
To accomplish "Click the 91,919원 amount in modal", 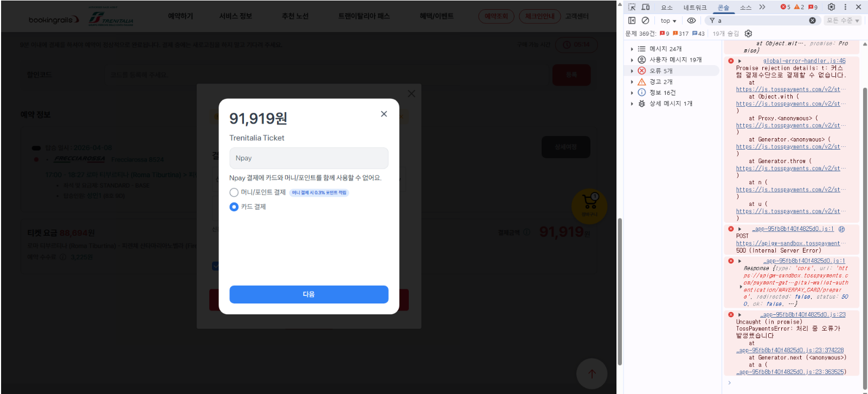I will point(258,118).
